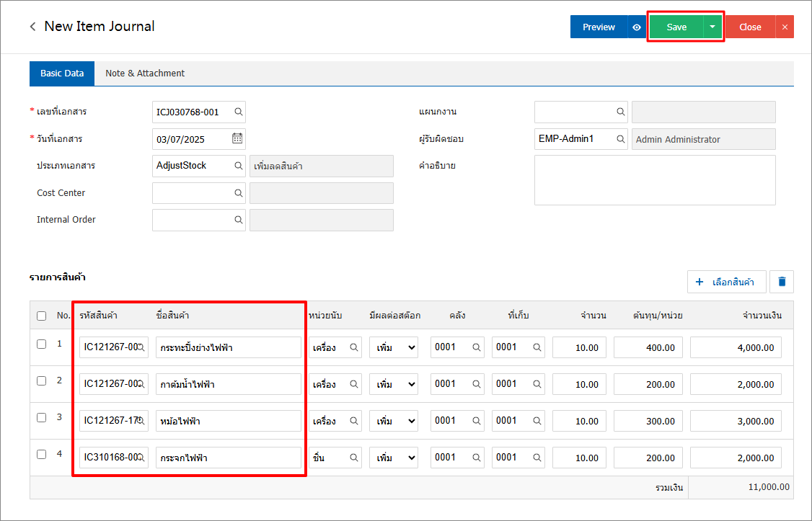Open stock effect dropdown in row 1

(x=394, y=347)
